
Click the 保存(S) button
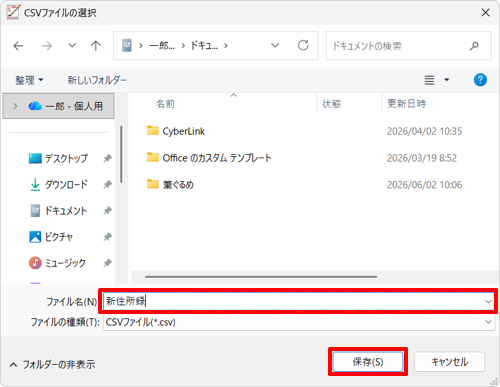368,362
